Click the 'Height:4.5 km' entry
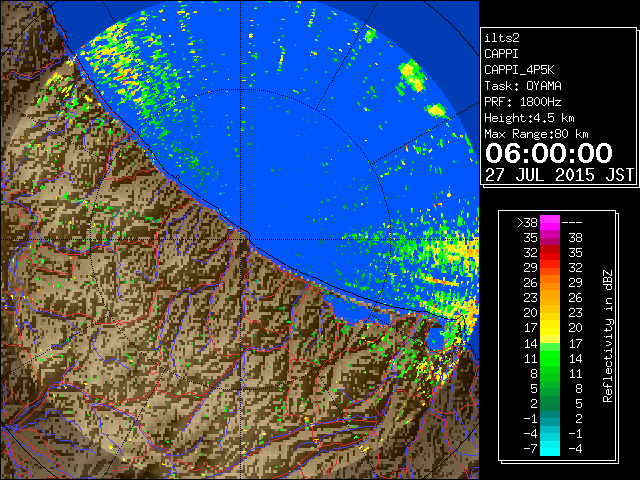This screenshot has height=480, width=640. coord(529,118)
